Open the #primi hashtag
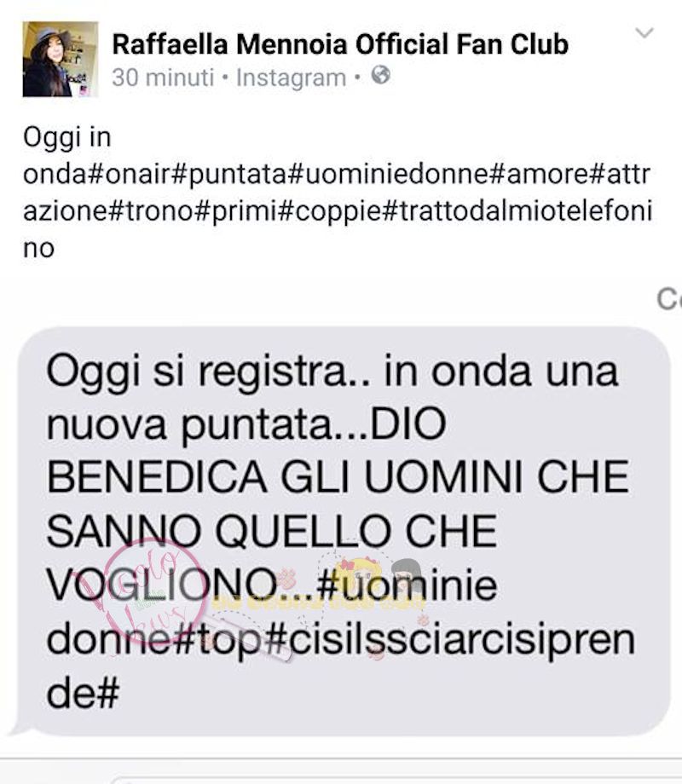The image size is (682, 784). (234, 211)
